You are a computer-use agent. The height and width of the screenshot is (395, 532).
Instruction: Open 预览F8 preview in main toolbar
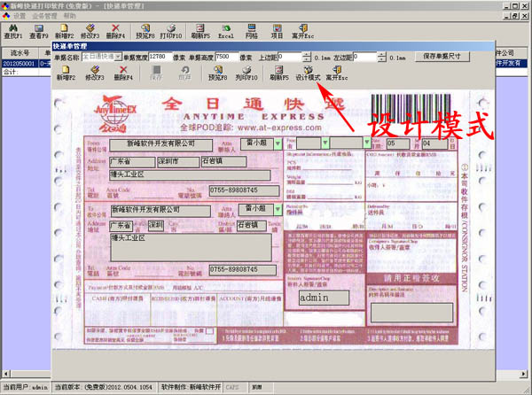[145, 32]
